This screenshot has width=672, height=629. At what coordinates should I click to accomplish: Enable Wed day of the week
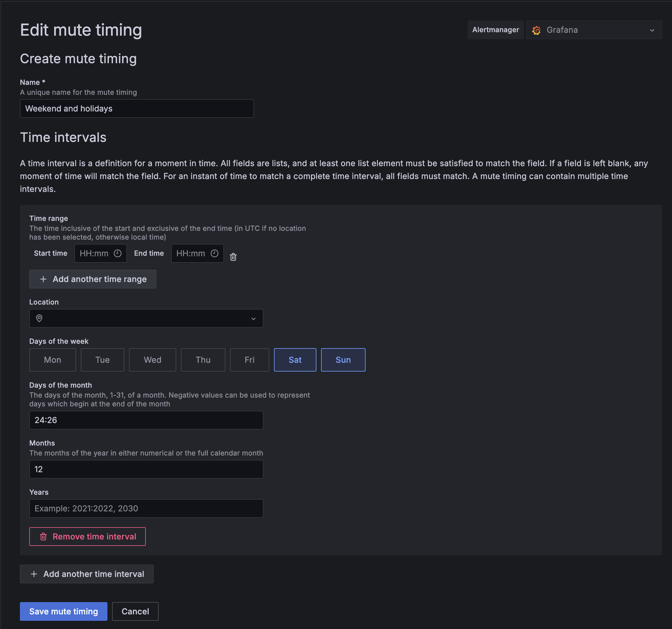pos(152,360)
